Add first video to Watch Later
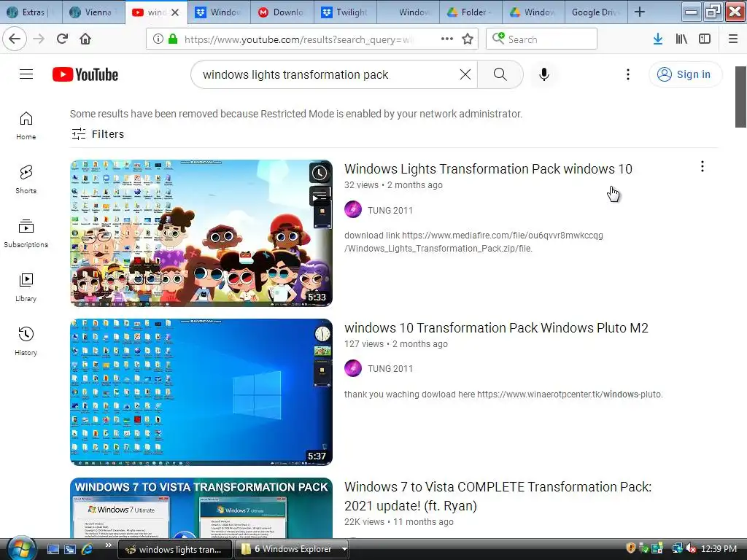 320,173
